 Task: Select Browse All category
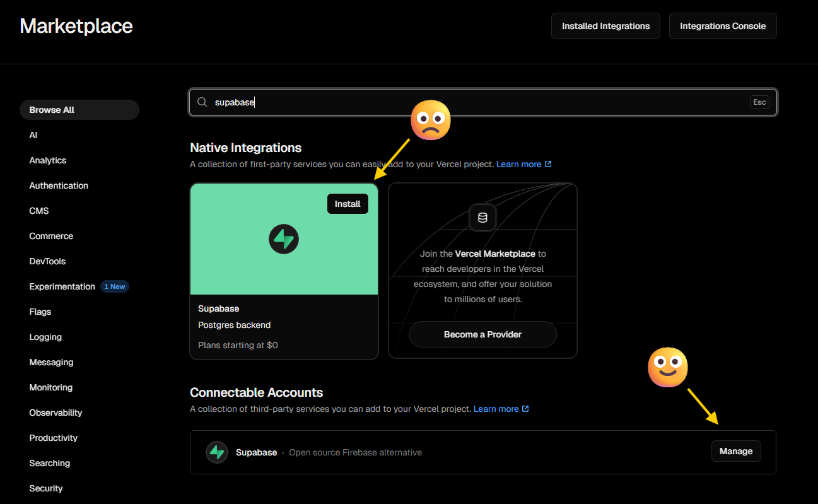click(x=79, y=110)
